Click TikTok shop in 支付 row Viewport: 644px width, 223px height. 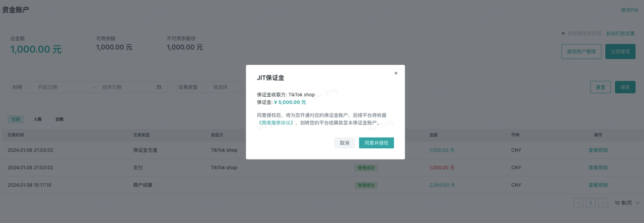click(x=224, y=167)
